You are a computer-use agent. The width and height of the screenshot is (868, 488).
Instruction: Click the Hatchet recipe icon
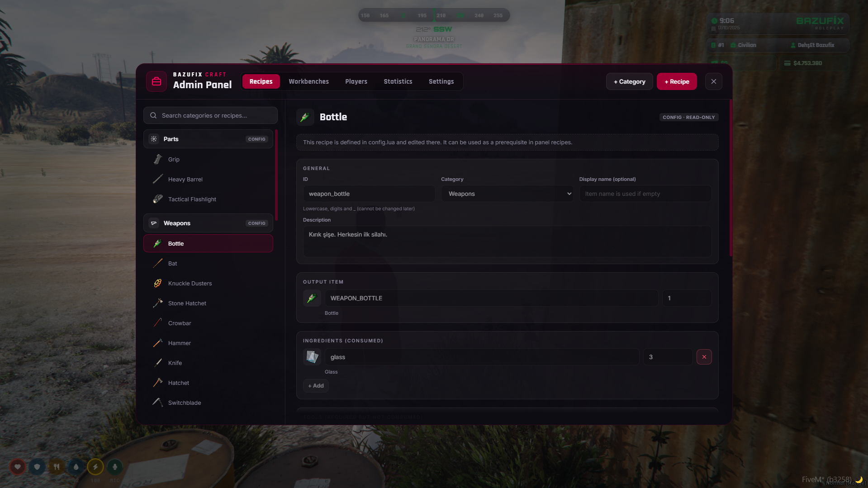158,383
